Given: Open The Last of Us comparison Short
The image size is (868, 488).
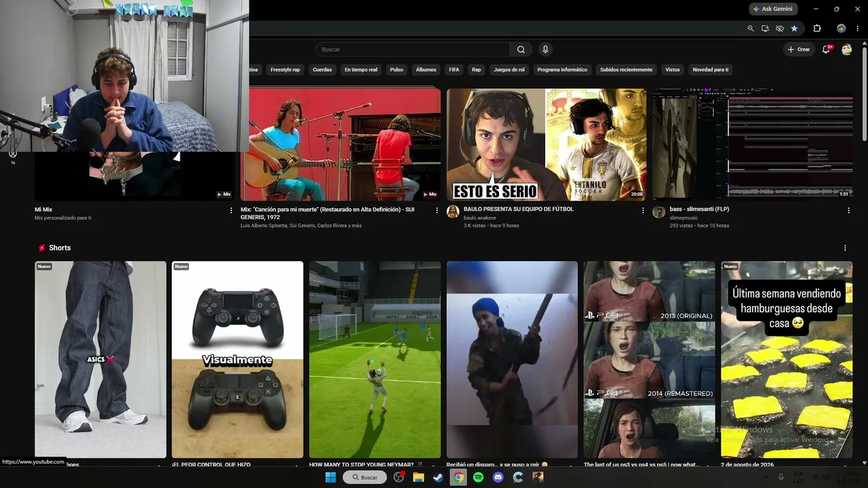Looking at the screenshot, I should coord(650,360).
